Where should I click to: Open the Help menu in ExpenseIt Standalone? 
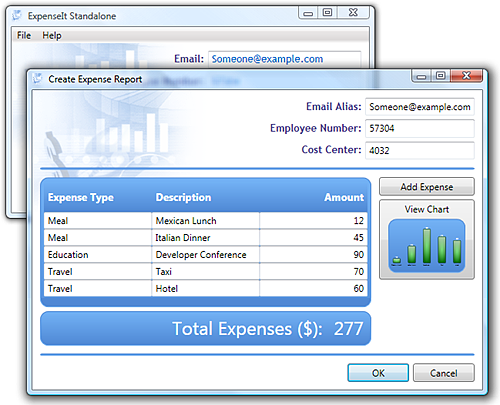coord(52,35)
